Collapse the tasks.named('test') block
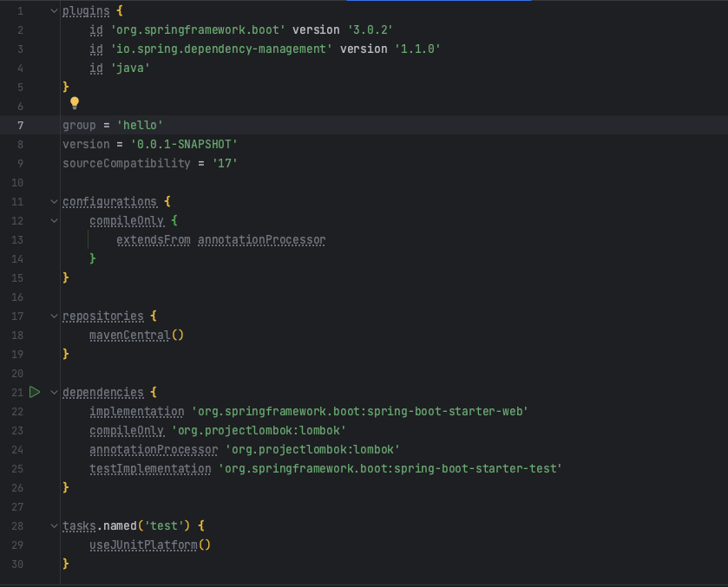Screen dimensions: 728x587 [54, 525]
